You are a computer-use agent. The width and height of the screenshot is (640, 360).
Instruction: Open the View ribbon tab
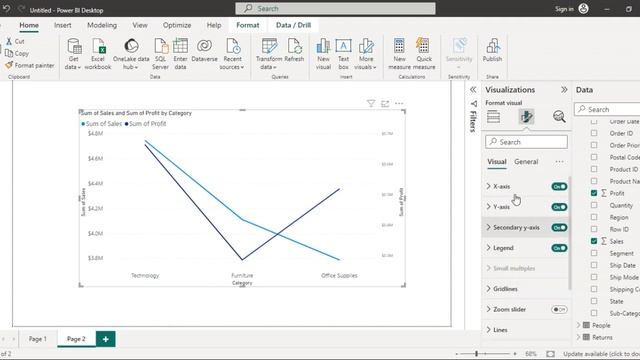coord(140,25)
